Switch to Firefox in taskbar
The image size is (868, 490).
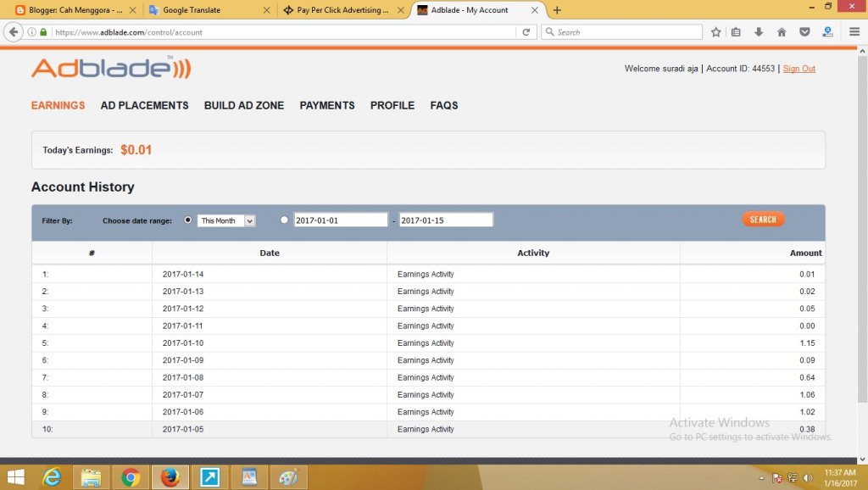coord(170,477)
